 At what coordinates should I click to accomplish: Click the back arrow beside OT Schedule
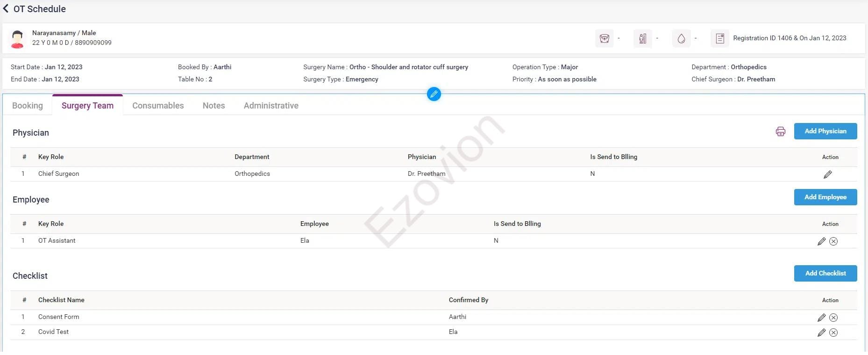click(6, 8)
